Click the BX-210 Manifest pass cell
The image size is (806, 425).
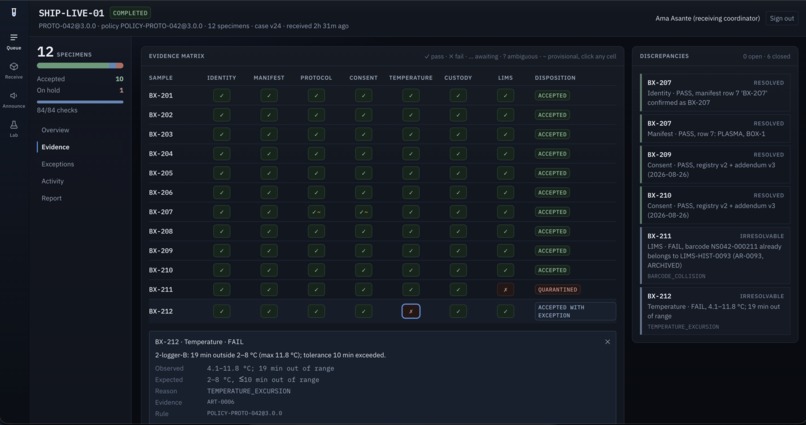pos(269,270)
